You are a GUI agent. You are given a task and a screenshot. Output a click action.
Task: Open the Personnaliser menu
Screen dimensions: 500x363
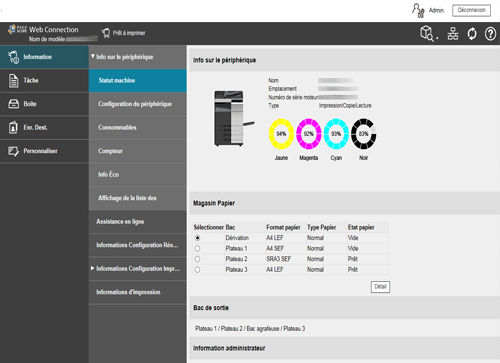[x=44, y=151]
